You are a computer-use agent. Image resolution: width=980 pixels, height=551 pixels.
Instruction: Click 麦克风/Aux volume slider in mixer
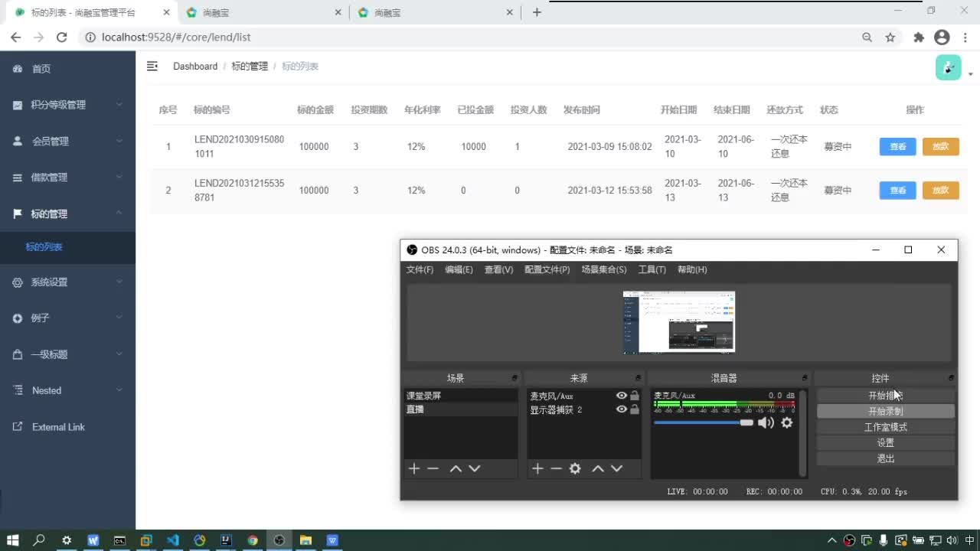(704, 422)
